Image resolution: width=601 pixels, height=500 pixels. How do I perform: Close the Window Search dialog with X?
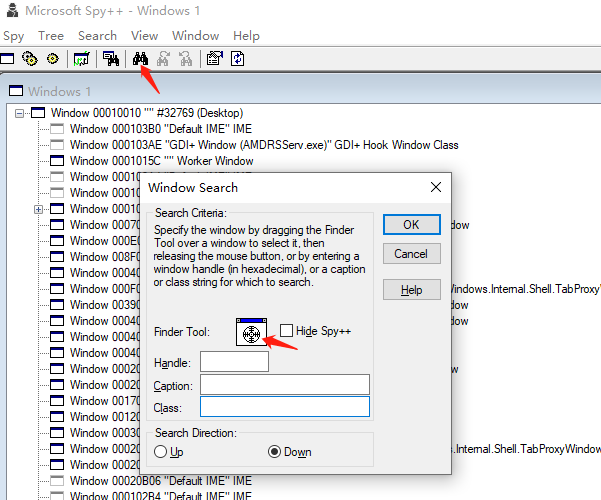tap(436, 187)
